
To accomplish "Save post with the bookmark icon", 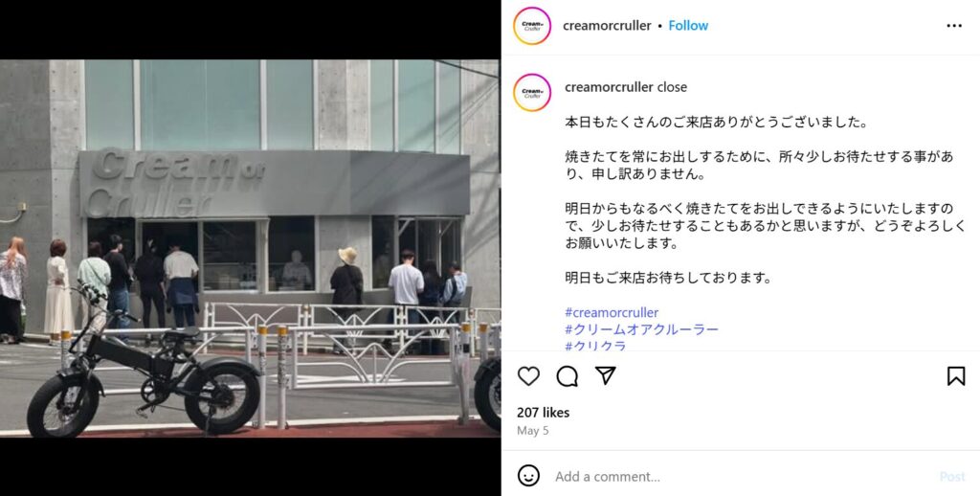I will pyautogui.click(x=956, y=376).
